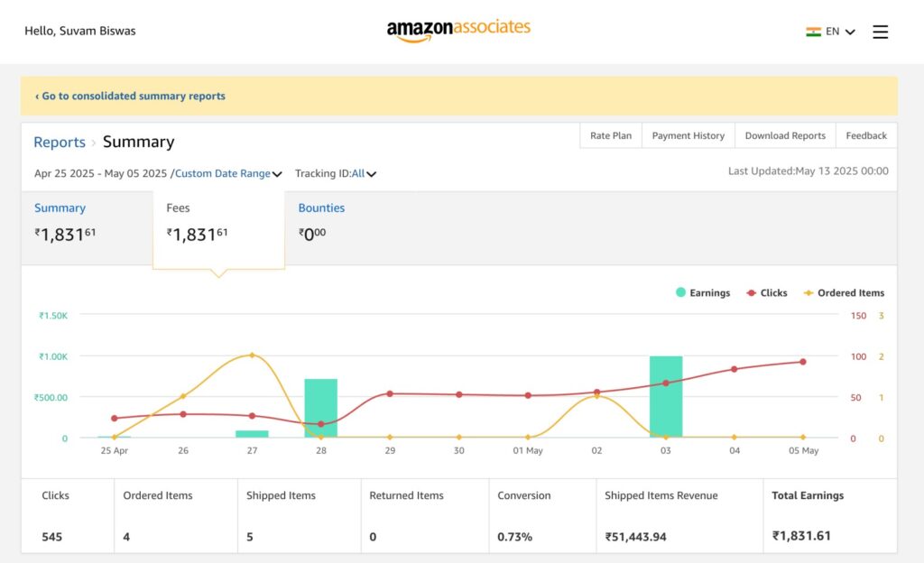This screenshot has height=563, width=924.
Task: Click the Shipped Items Revenue ₹51,443.94 value
Action: point(635,537)
